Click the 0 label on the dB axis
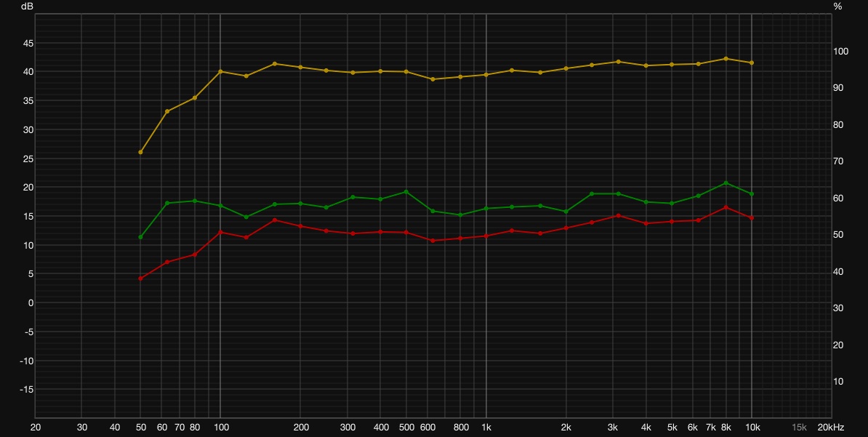Viewport: 868px width, 437px height. (31, 303)
